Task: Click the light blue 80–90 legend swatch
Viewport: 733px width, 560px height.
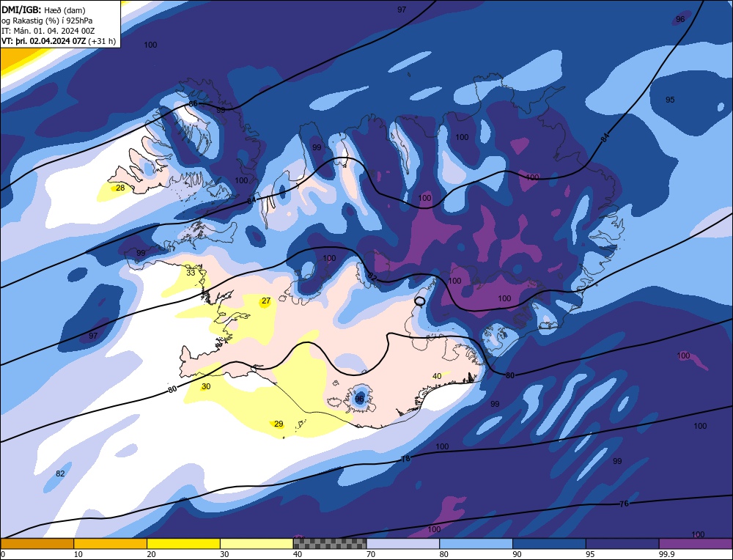Action: pos(476,543)
